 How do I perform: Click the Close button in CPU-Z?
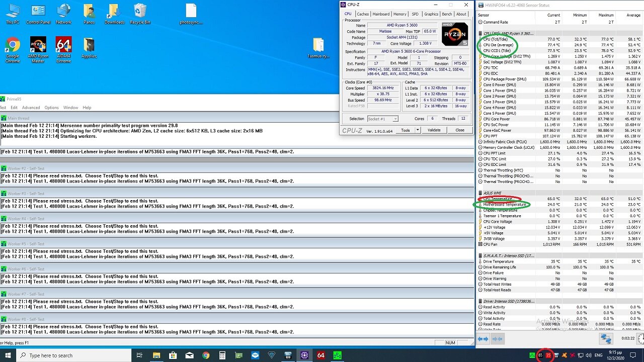tap(460, 130)
